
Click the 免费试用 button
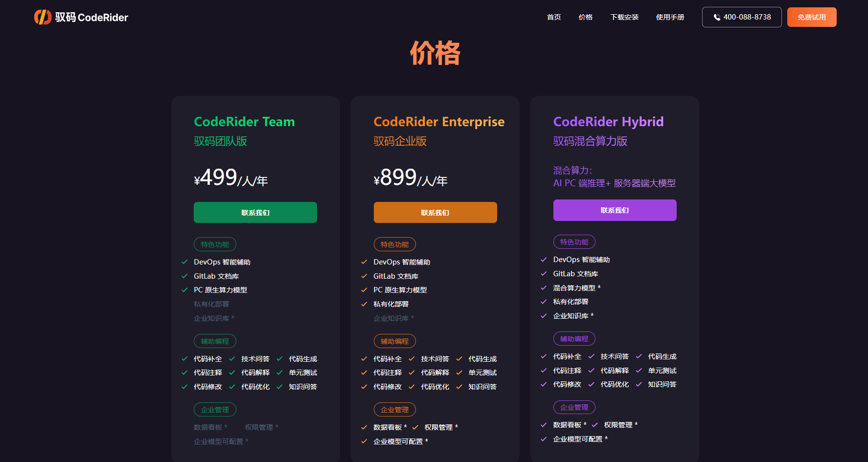point(811,17)
